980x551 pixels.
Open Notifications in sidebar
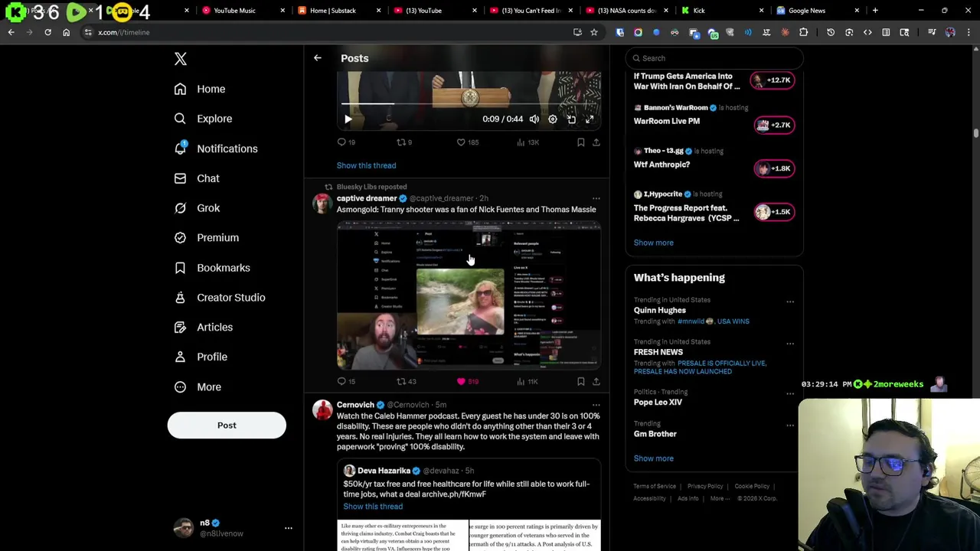coord(216,148)
